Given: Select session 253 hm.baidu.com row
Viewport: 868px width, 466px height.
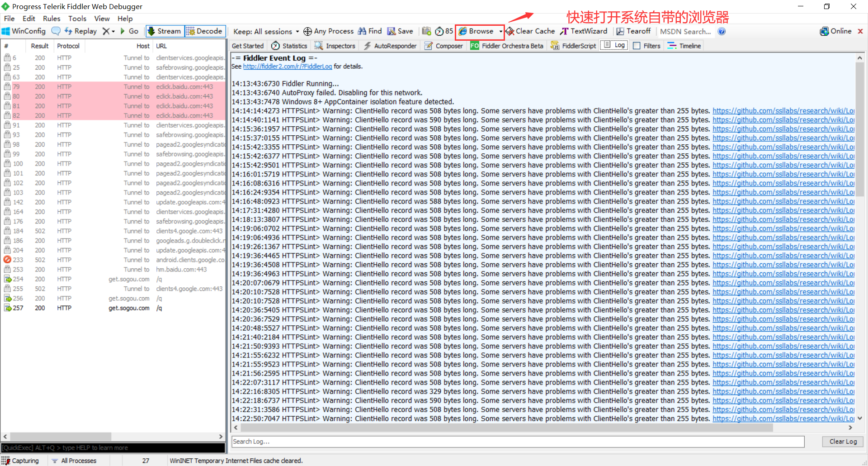Looking at the screenshot, I should coord(113,270).
